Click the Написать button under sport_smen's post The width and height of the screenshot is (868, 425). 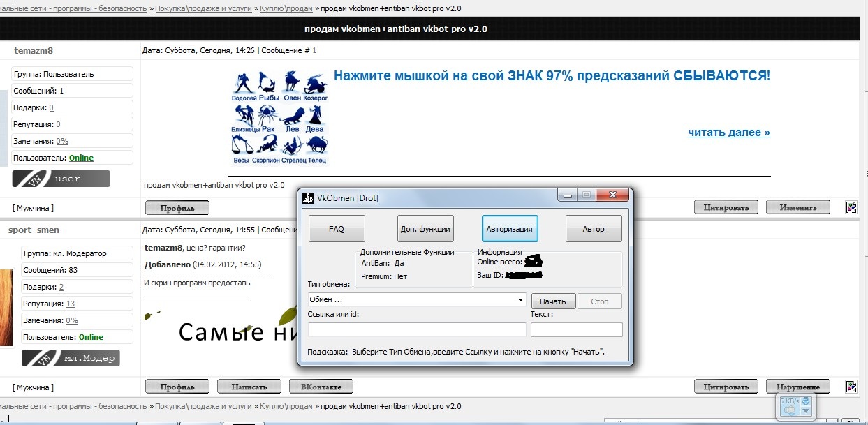click(x=249, y=387)
